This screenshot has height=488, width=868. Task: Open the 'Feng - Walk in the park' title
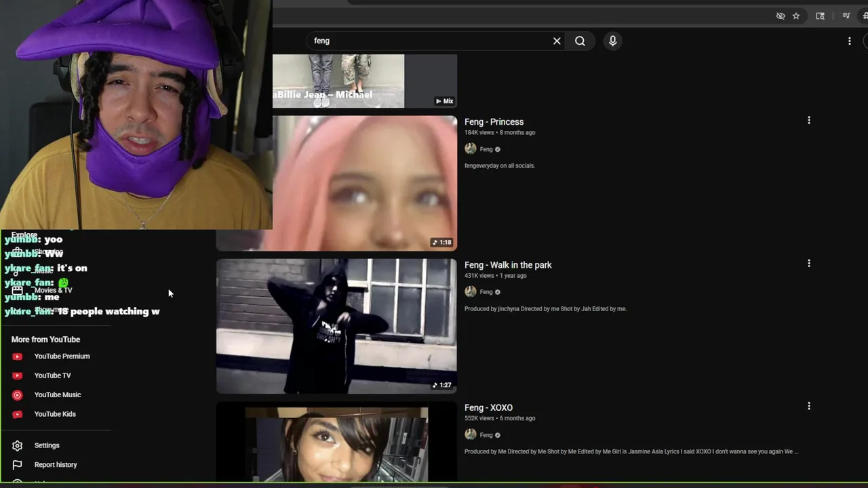click(508, 265)
